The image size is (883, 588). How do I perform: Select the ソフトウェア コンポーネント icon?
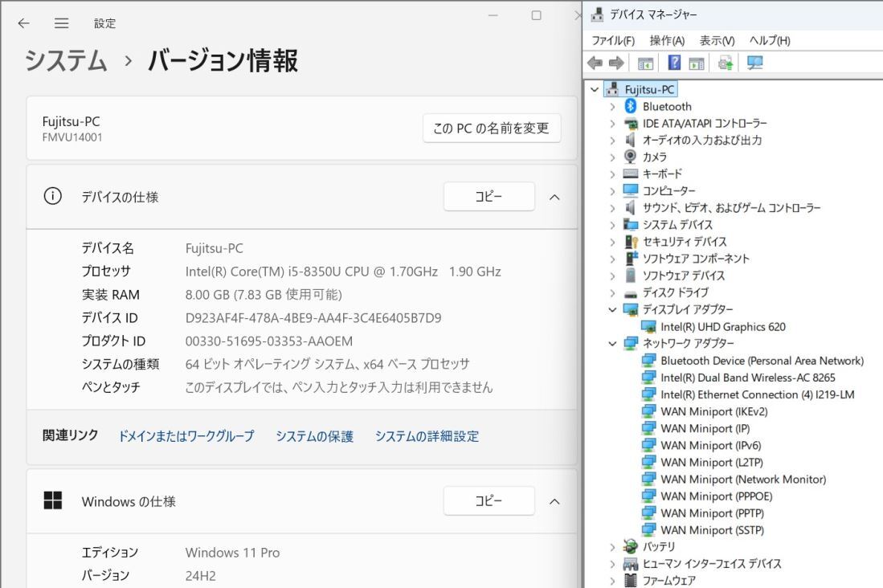coord(632,258)
